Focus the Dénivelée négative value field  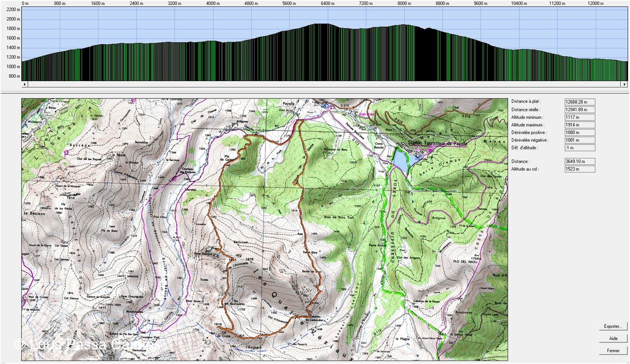[x=580, y=140]
